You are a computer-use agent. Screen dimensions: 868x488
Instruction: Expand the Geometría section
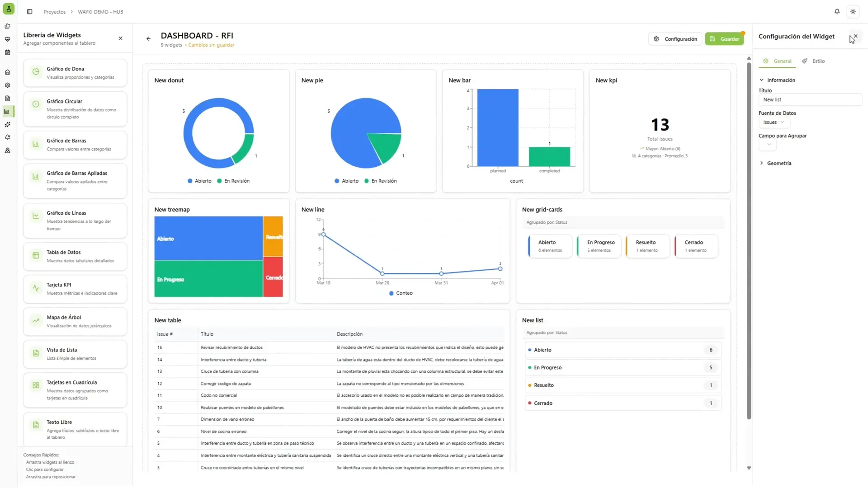pos(775,163)
